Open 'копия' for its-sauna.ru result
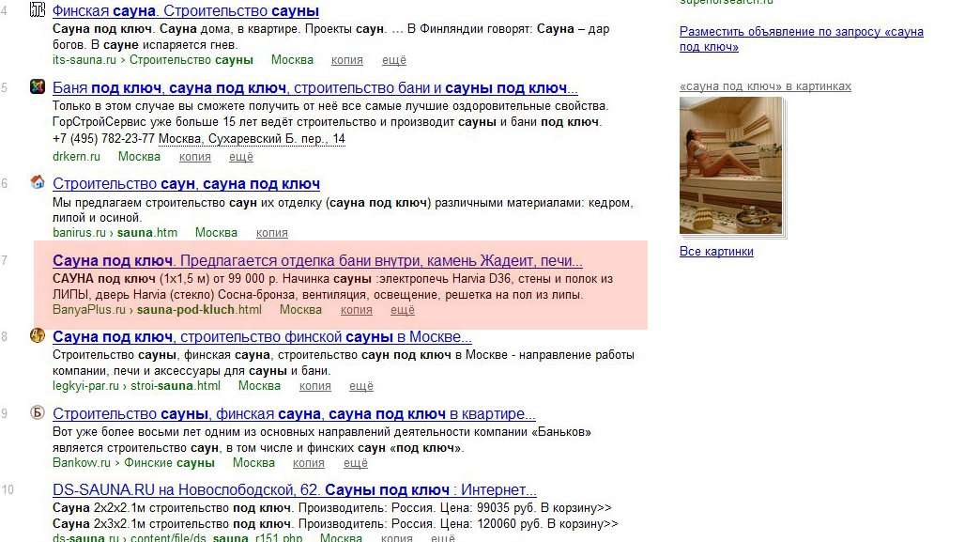This screenshot has width=980, height=542. 347,60
